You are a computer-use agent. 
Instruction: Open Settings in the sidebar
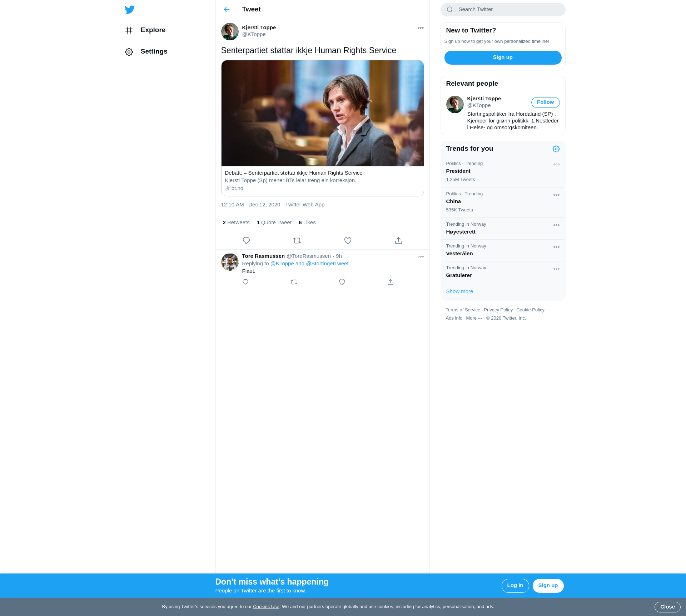click(x=154, y=51)
